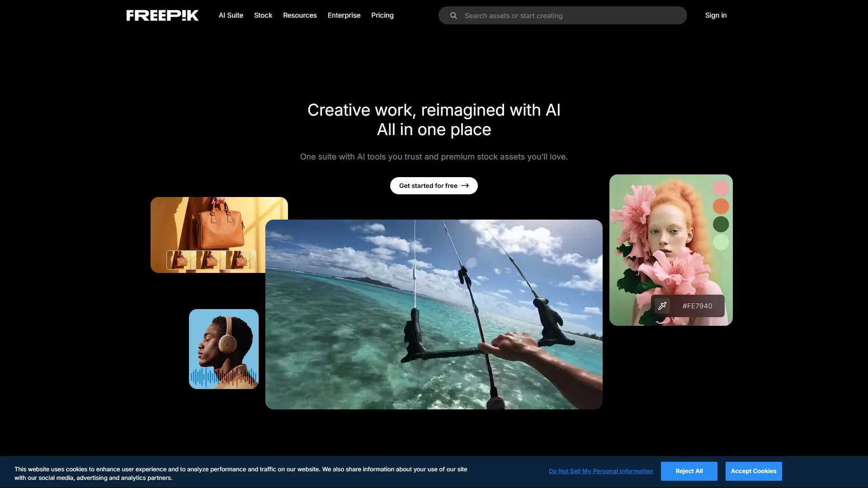Open the Enterprise page
The width and height of the screenshot is (868, 488).
[344, 15]
